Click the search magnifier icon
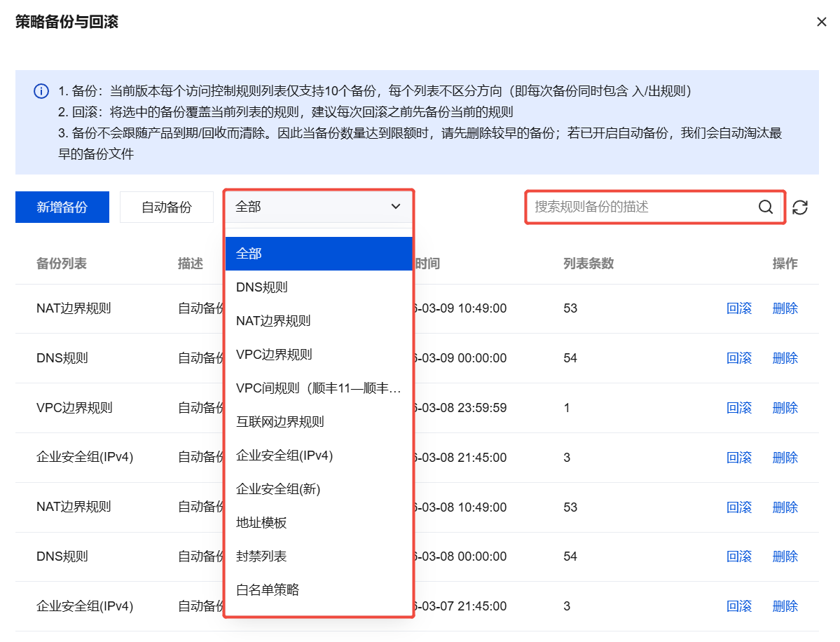The image size is (840, 642). [x=766, y=207]
